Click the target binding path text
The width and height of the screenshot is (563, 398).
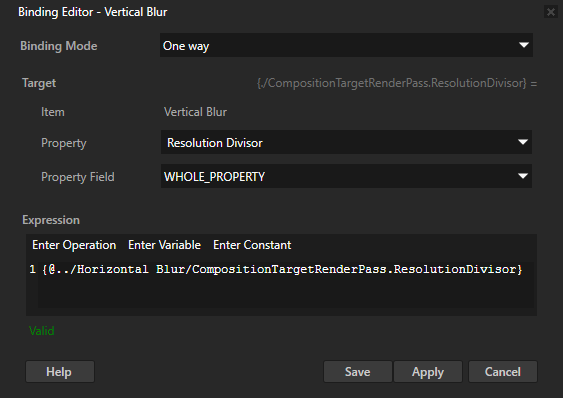tap(397, 83)
